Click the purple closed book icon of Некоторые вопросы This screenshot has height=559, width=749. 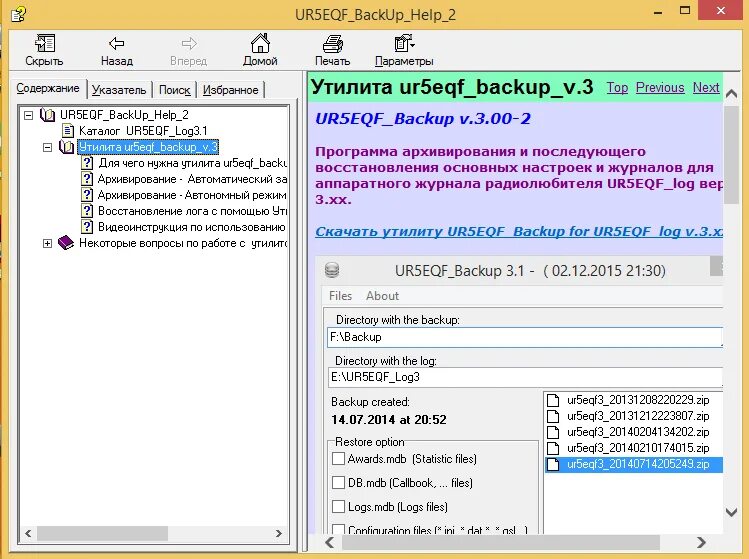point(66,243)
